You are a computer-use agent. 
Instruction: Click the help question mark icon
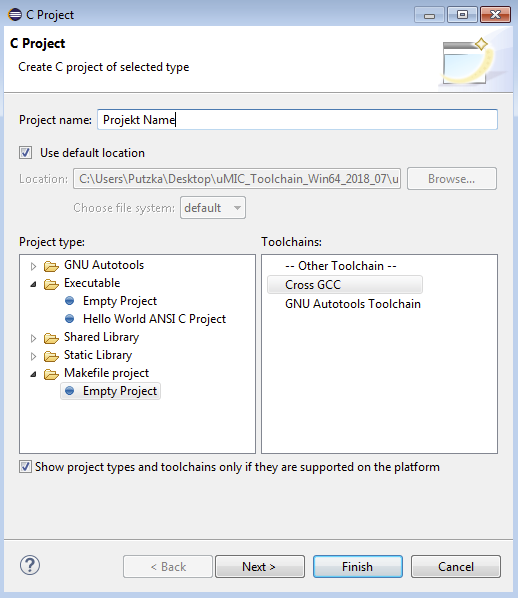[x=30, y=565]
